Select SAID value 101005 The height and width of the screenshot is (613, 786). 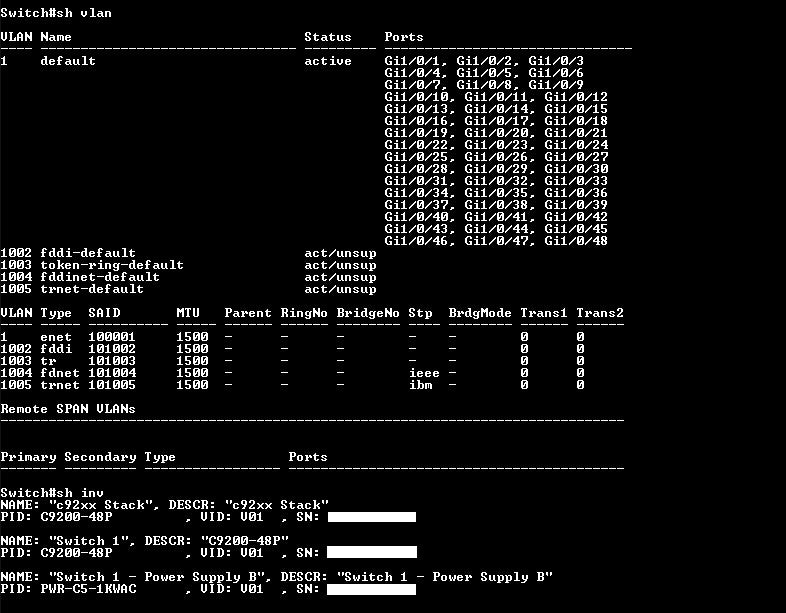coord(112,385)
